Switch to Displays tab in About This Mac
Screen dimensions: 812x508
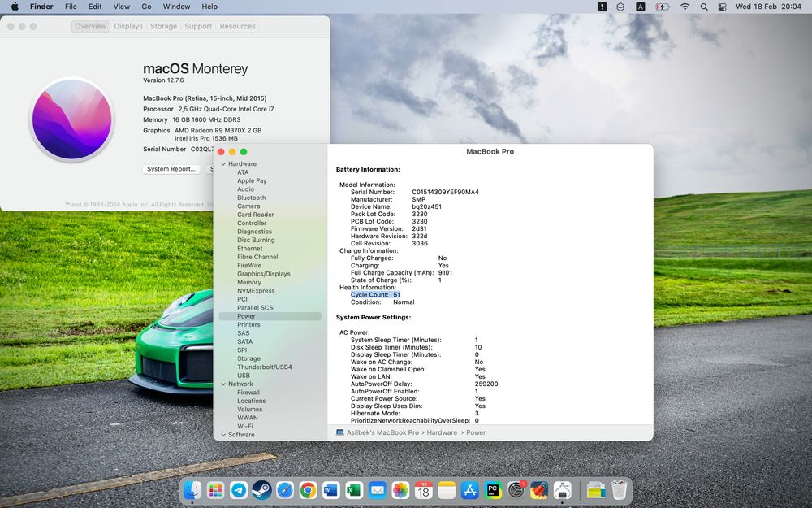point(128,26)
